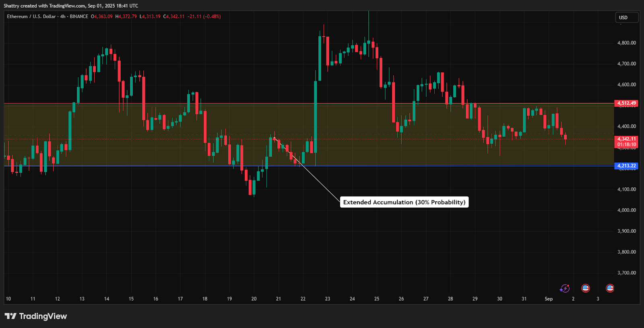This screenshot has height=328, width=644.
Task: Click the 01:18:10 candle countdown timer
Action: point(626,145)
